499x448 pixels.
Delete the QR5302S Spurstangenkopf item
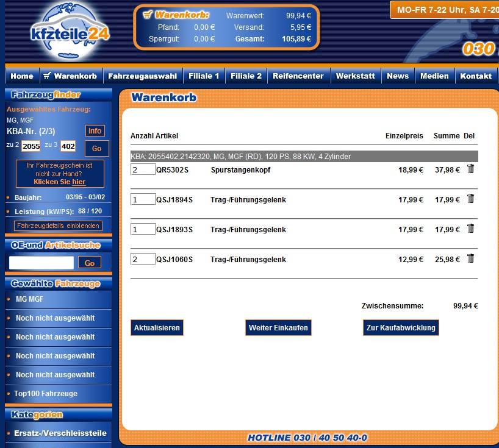point(470,169)
